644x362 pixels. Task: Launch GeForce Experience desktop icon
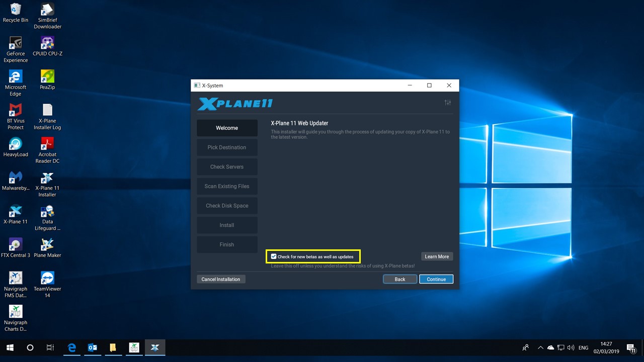(16, 49)
